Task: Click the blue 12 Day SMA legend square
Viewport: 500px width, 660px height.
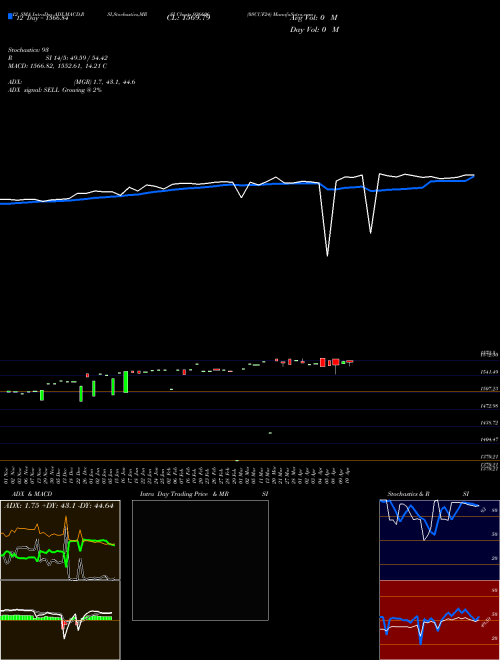Action: [10, 16]
